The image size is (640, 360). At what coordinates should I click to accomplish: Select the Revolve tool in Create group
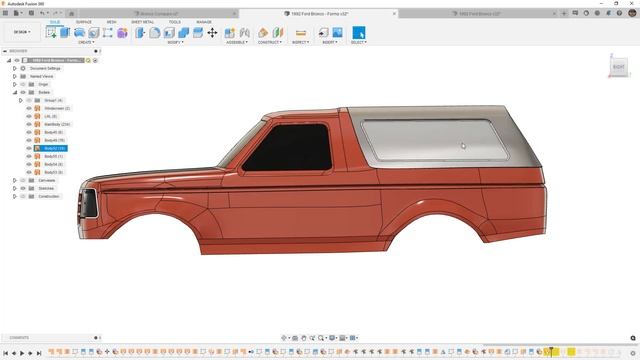[80, 33]
